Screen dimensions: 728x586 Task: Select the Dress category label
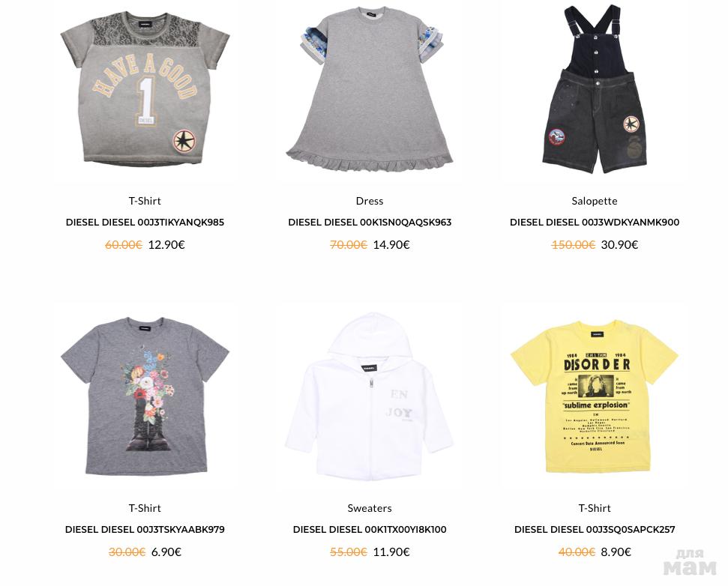point(370,201)
